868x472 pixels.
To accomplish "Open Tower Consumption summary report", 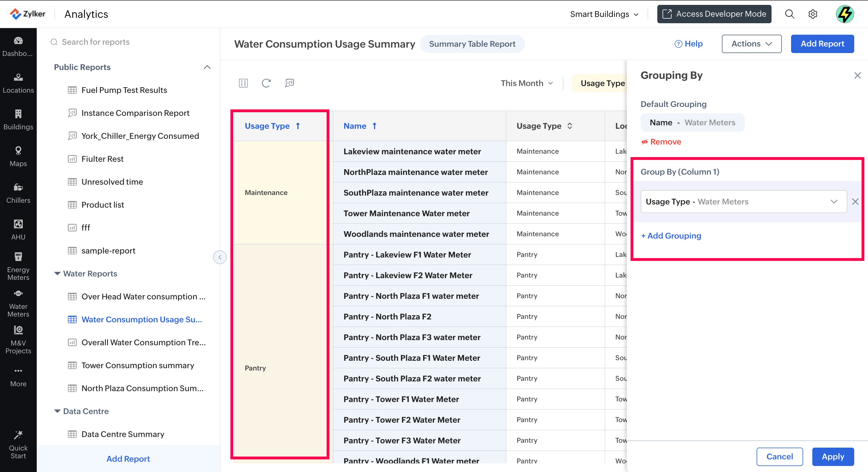I will click(x=137, y=365).
